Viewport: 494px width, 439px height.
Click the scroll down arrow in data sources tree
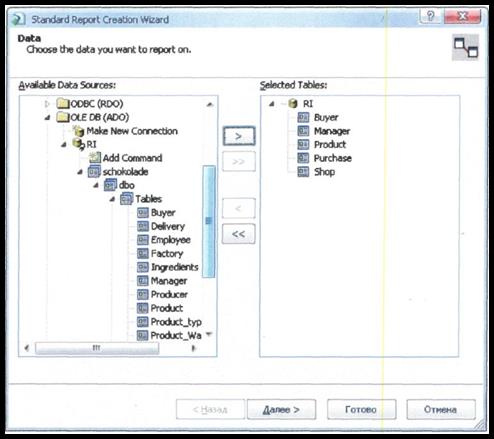[209, 334]
